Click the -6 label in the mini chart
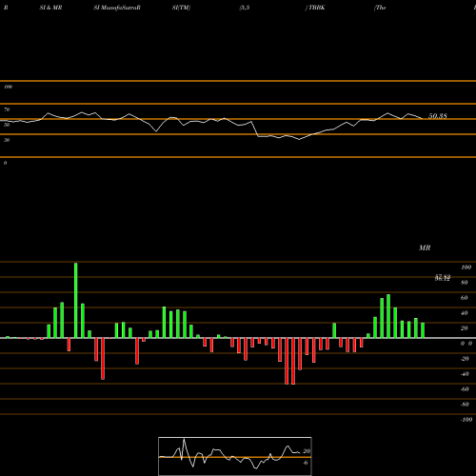 [306, 463]
